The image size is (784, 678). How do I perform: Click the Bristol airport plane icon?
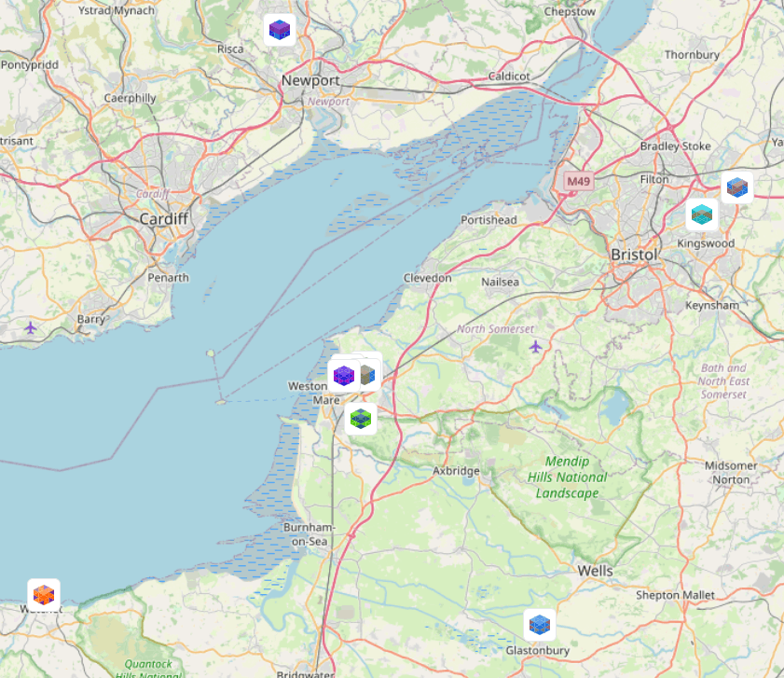point(535,346)
